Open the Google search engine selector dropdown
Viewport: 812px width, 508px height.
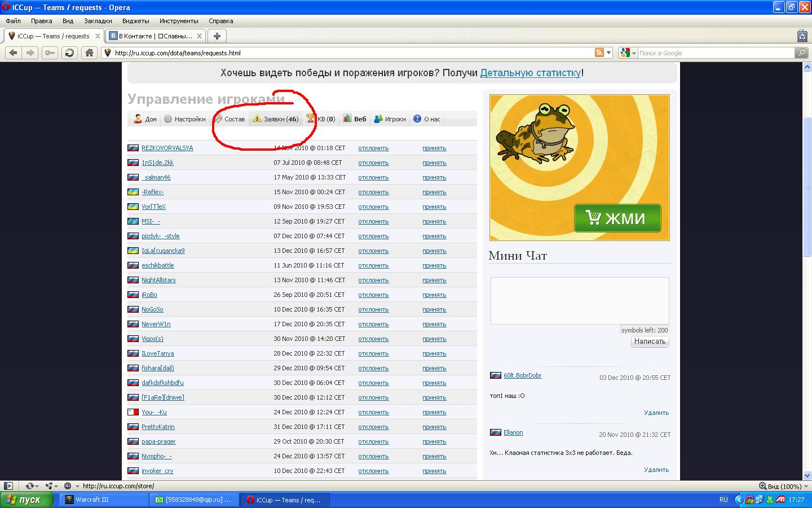[x=628, y=52]
